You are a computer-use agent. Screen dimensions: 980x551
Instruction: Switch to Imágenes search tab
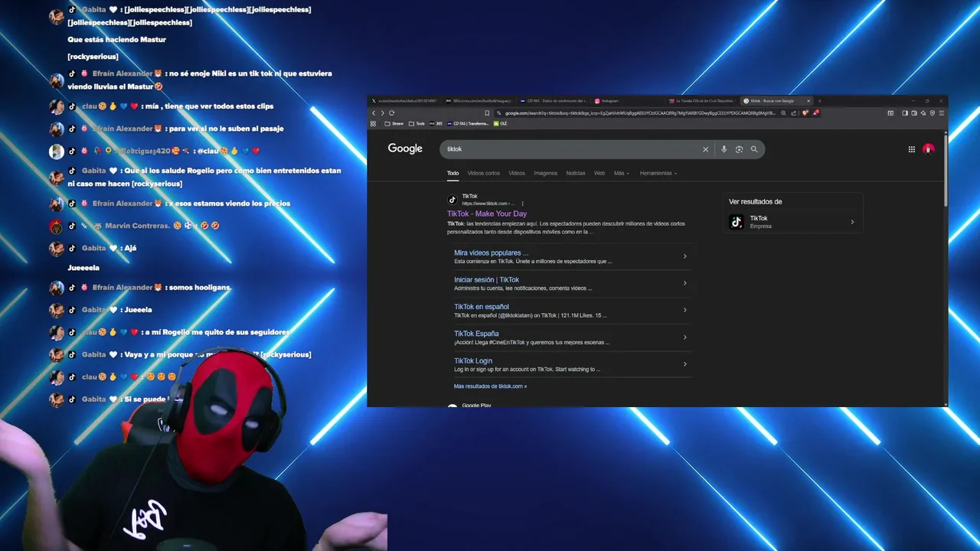click(545, 173)
